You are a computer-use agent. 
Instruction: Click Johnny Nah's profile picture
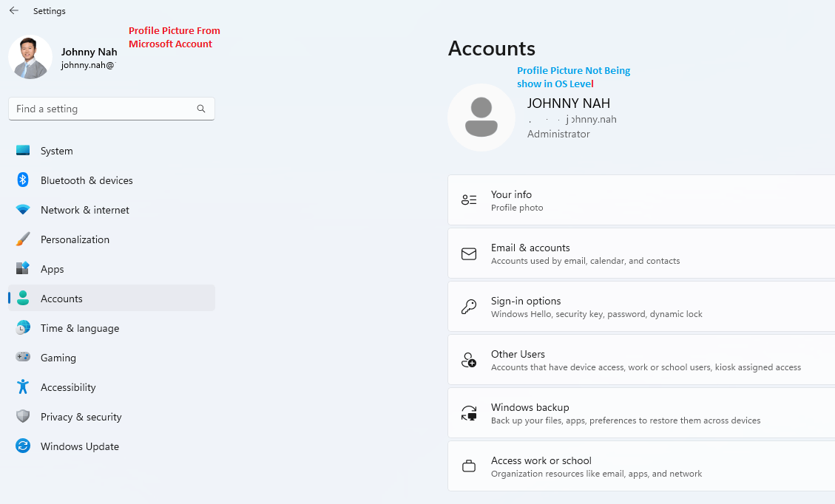30,56
